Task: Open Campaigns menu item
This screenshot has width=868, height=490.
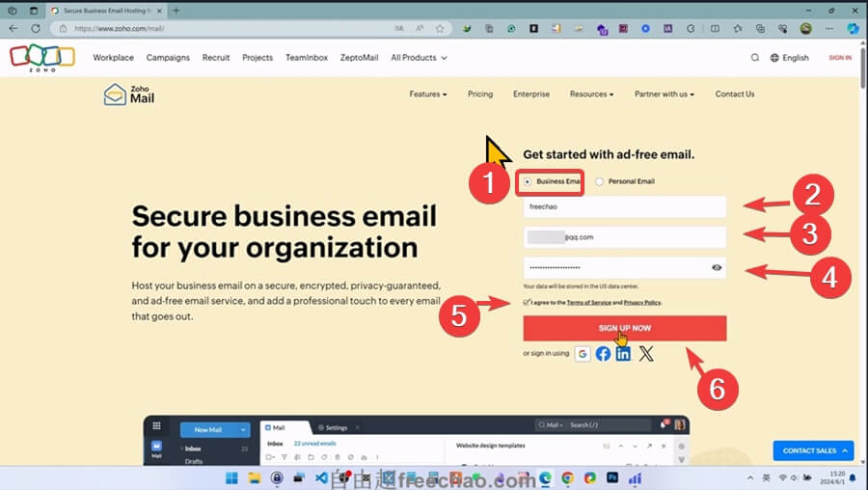Action: 168,58
